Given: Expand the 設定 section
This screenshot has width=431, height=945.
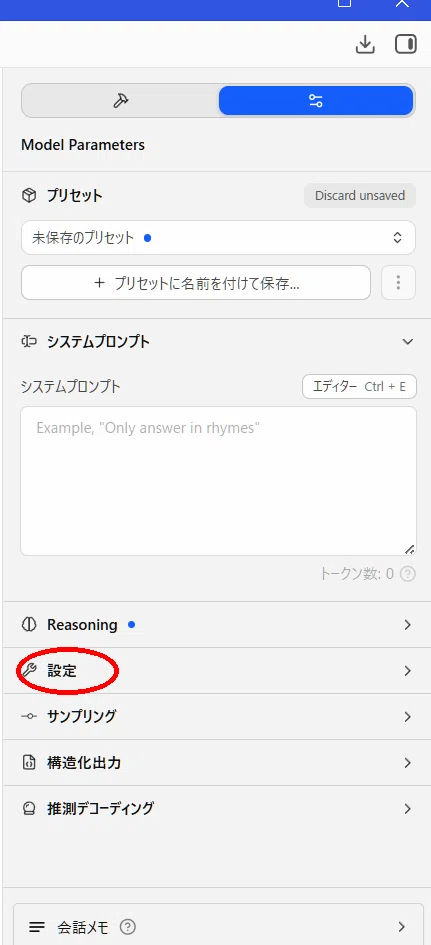Looking at the screenshot, I should 218,671.
